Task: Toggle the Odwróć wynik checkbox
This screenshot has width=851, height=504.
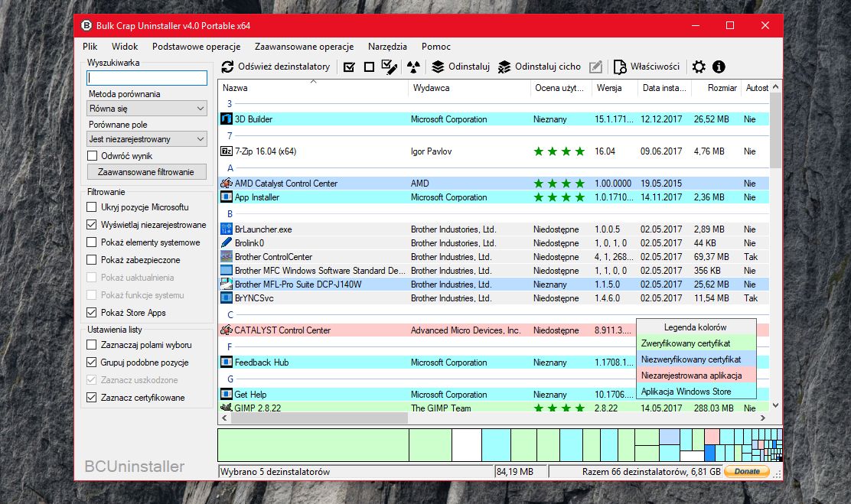Action: (x=93, y=156)
